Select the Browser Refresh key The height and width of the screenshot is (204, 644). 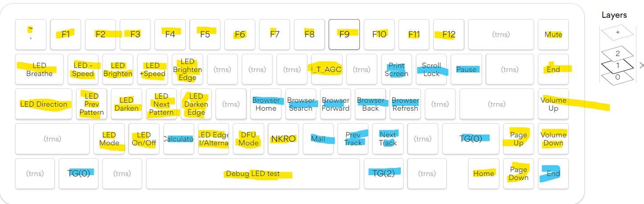[405, 104]
